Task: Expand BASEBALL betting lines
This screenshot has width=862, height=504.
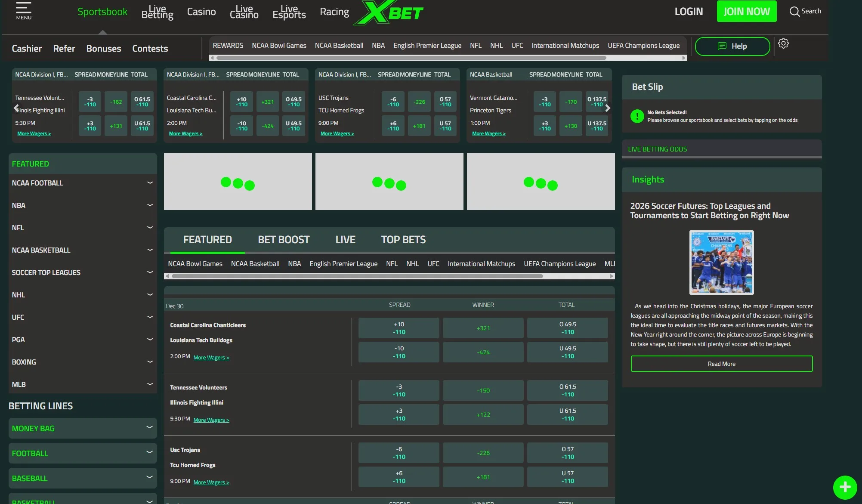Action: tap(83, 478)
